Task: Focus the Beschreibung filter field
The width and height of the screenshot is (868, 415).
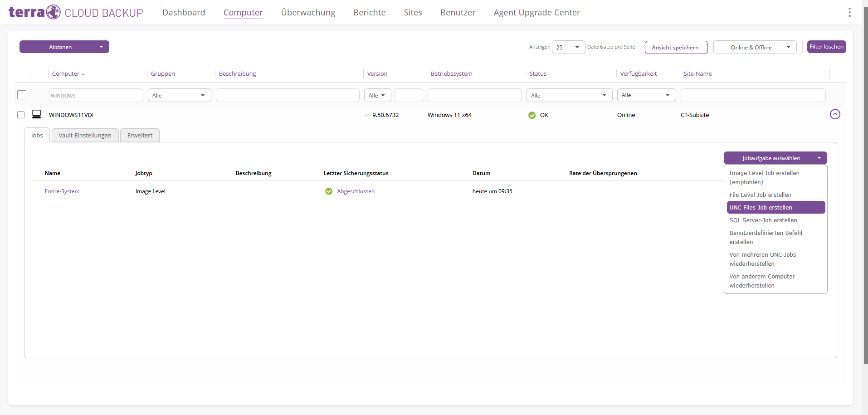Action: pyautogui.click(x=288, y=95)
